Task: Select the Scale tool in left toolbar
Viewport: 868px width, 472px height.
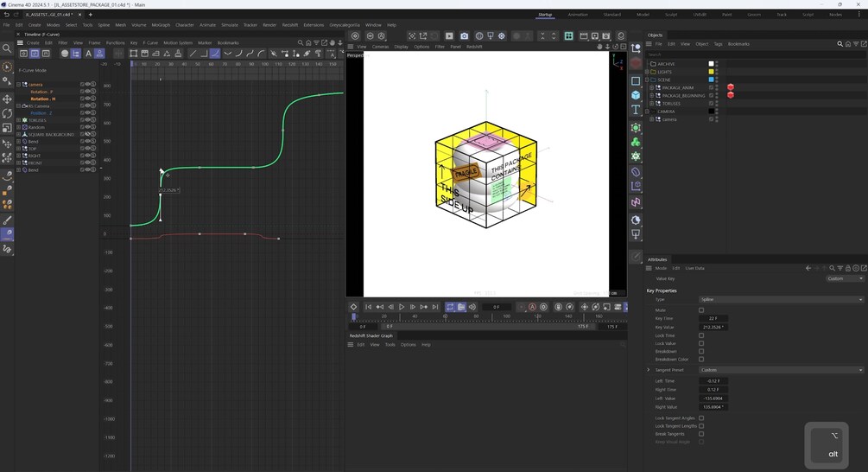Action: (x=7, y=127)
